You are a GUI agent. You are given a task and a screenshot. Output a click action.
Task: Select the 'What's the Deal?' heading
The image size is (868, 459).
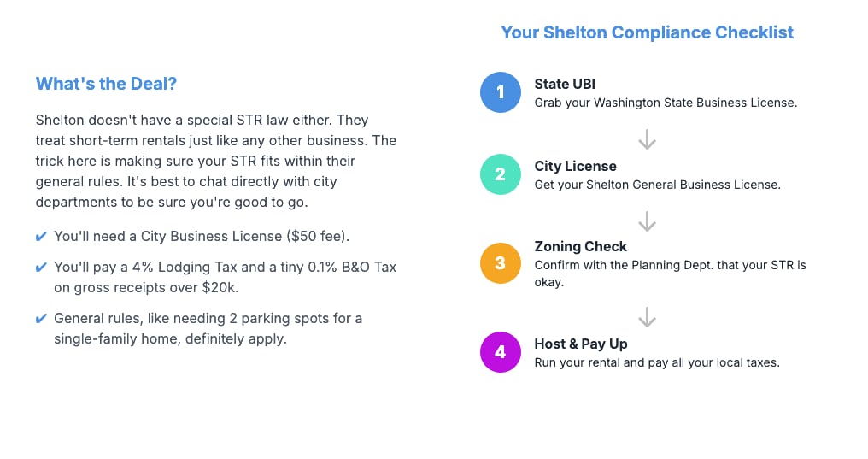106,84
